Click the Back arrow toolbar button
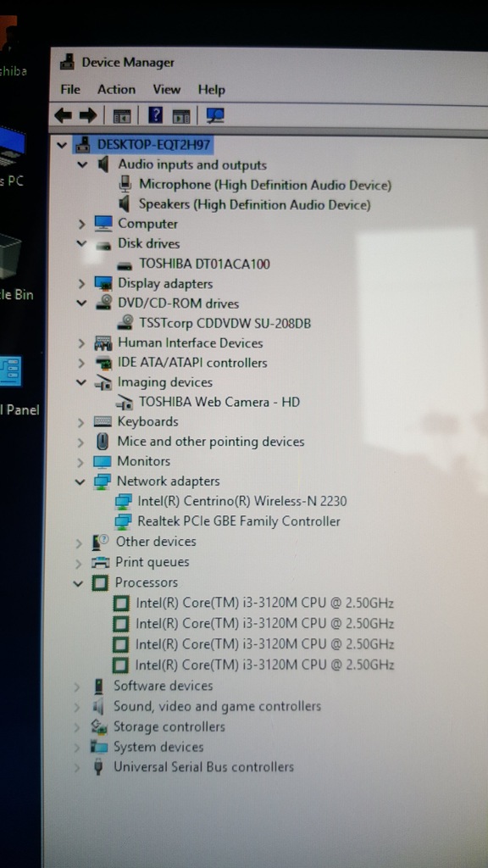This screenshot has width=488, height=868. tap(63, 115)
